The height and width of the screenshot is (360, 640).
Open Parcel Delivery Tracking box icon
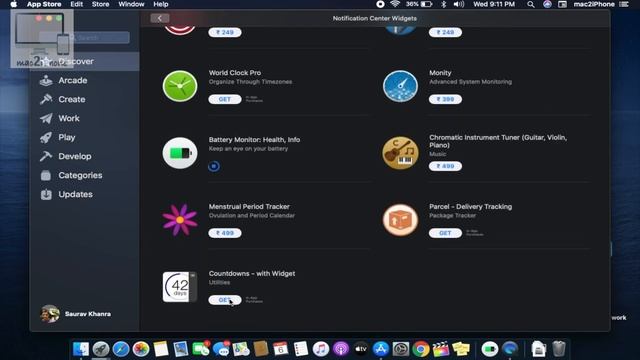[x=400, y=220]
